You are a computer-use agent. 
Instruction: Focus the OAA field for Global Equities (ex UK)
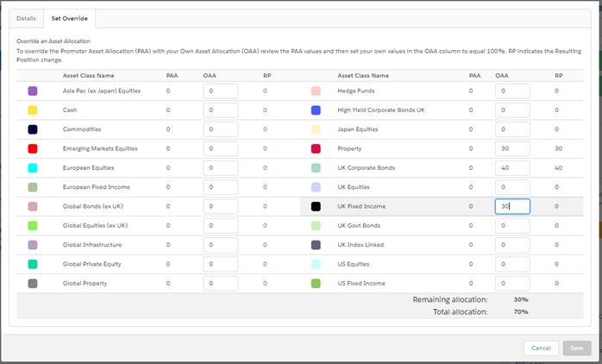tap(221, 225)
